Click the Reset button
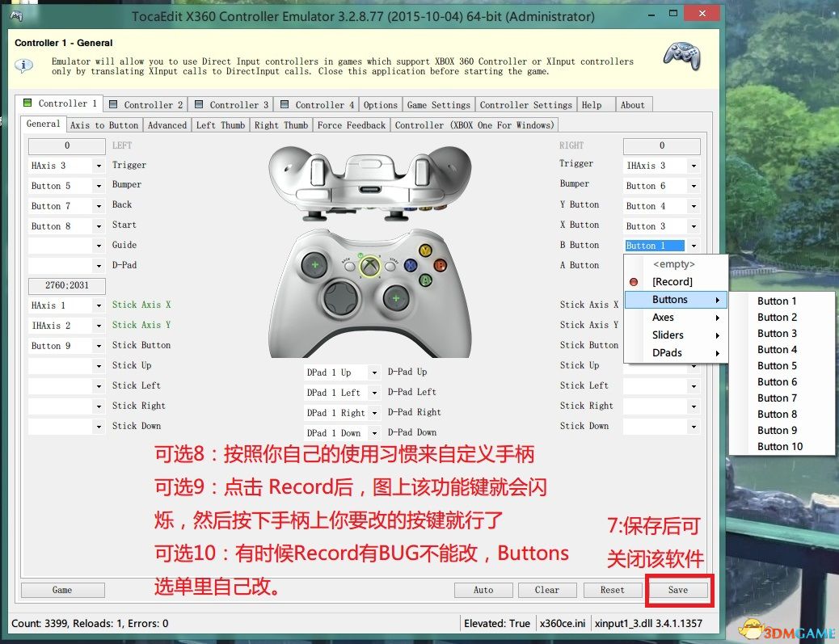The width and height of the screenshot is (839, 644). click(612, 590)
